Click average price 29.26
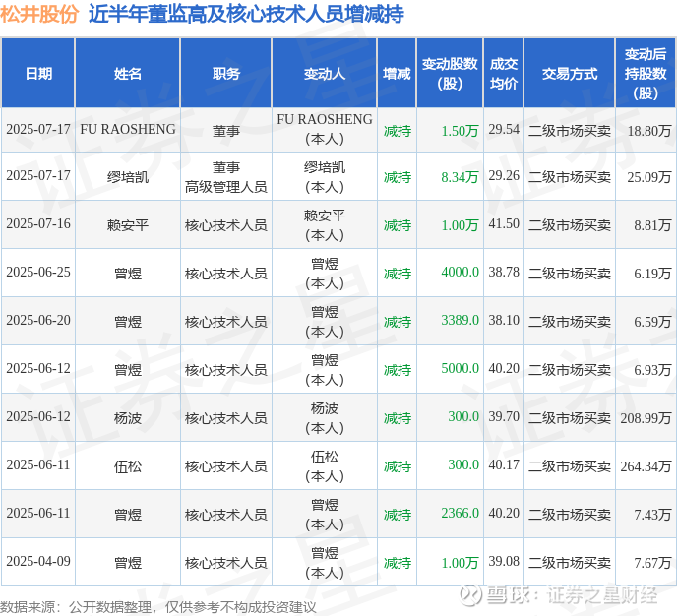Image resolution: width=677 pixels, height=616 pixels. [x=504, y=175]
